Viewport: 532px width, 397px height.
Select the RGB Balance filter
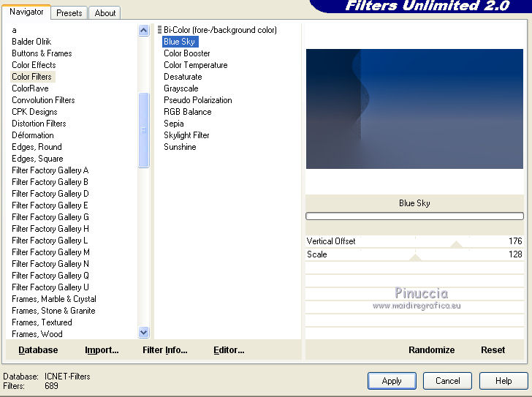[188, 112]
